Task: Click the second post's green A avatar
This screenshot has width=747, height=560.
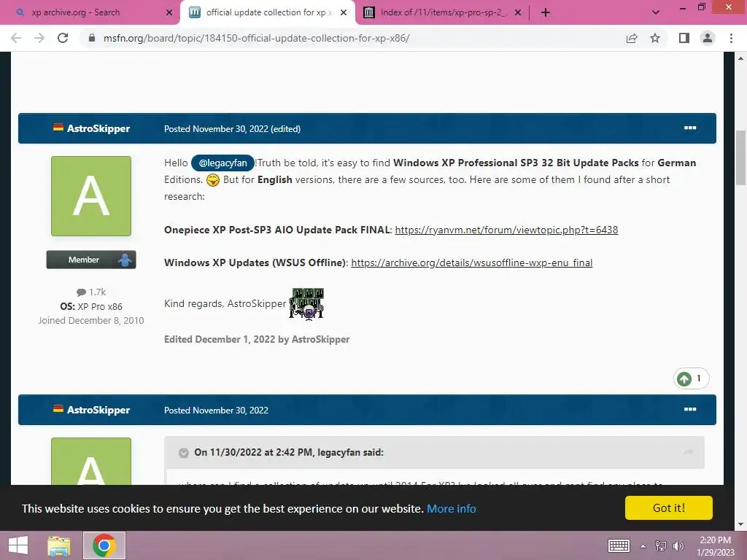Action: click(91, 461)
